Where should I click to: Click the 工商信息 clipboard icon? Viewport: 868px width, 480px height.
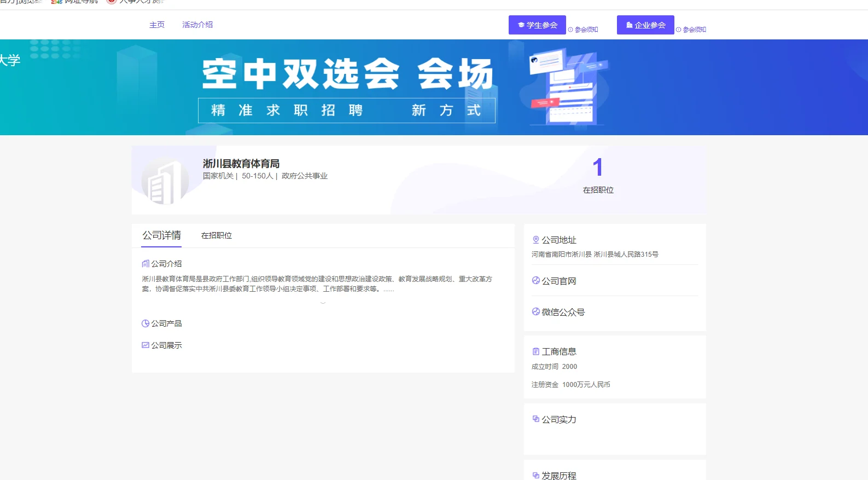[536, 351]
